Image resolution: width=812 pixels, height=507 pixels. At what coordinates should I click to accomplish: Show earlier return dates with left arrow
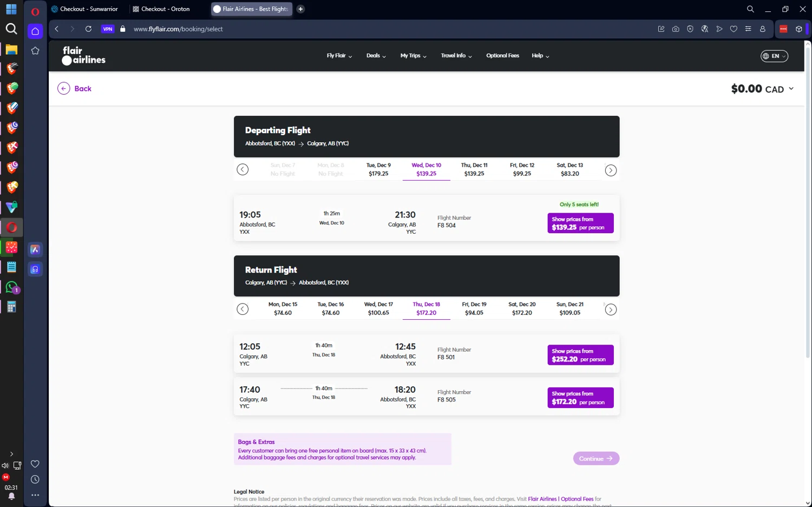pyautogui.click(x=243, y=309)
